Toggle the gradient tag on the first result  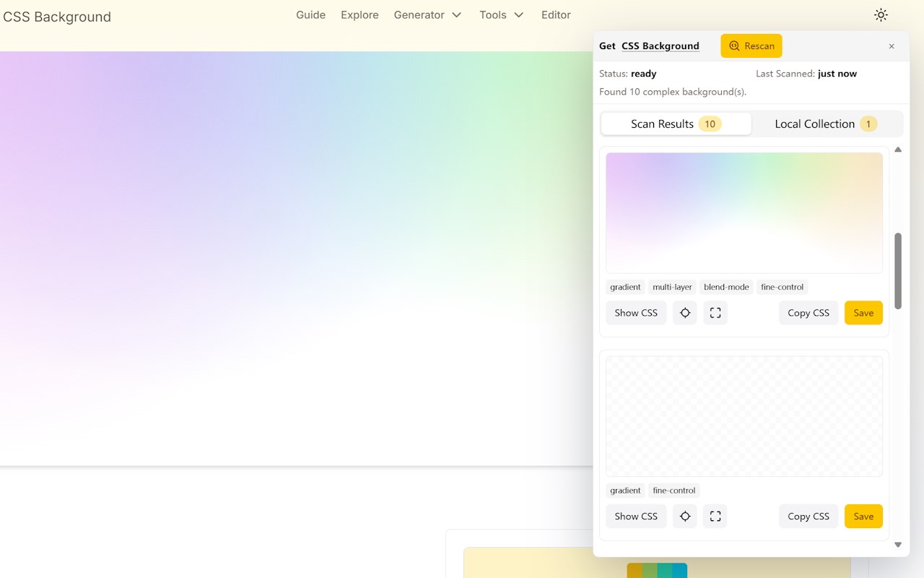click(624, 287)
